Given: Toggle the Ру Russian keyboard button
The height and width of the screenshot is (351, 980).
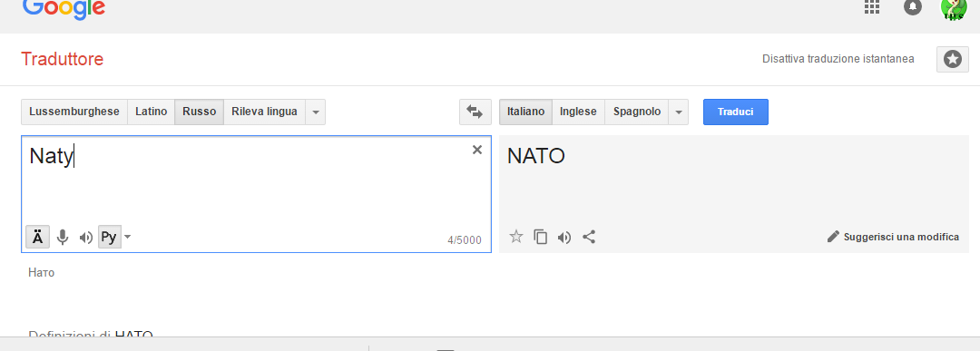Looking at the screenshot, I should point(110,238).
